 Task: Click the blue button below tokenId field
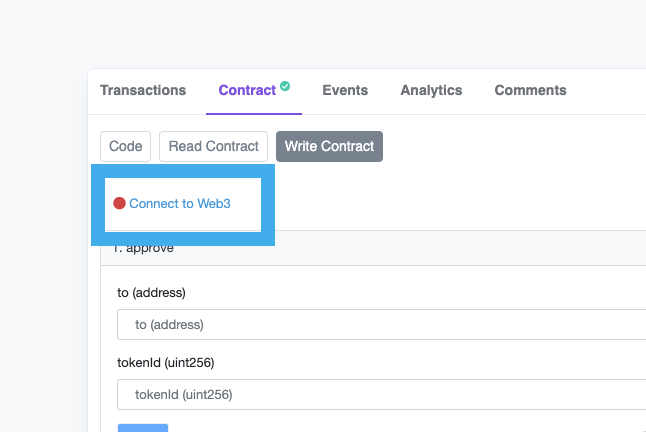143,428
